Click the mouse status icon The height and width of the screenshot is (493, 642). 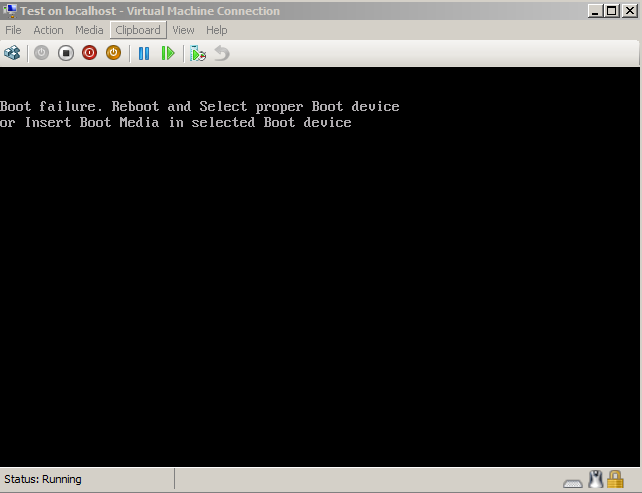click(596, 479)
